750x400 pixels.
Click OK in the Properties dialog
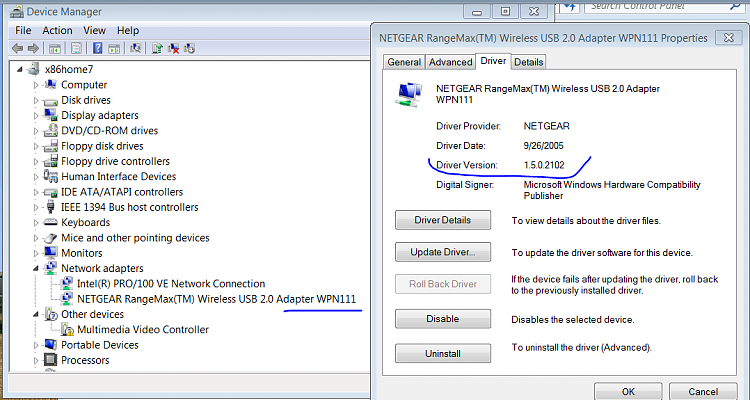coord(628,391)
